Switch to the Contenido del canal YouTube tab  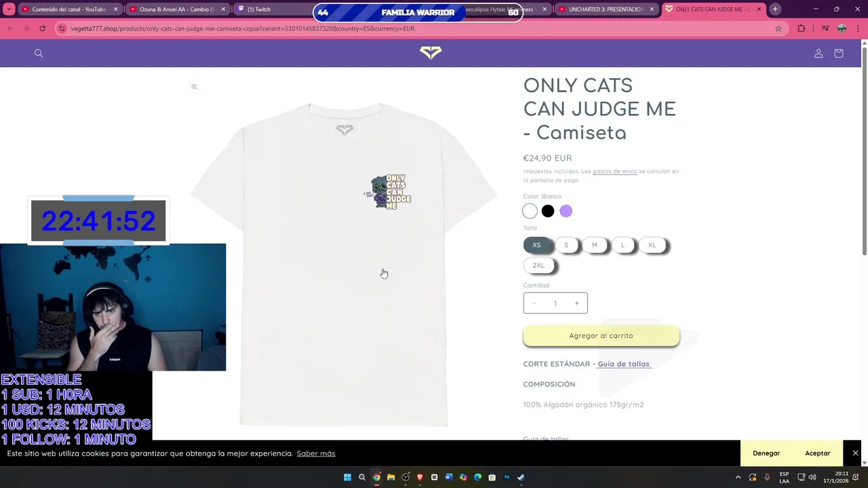coord(69,9)
